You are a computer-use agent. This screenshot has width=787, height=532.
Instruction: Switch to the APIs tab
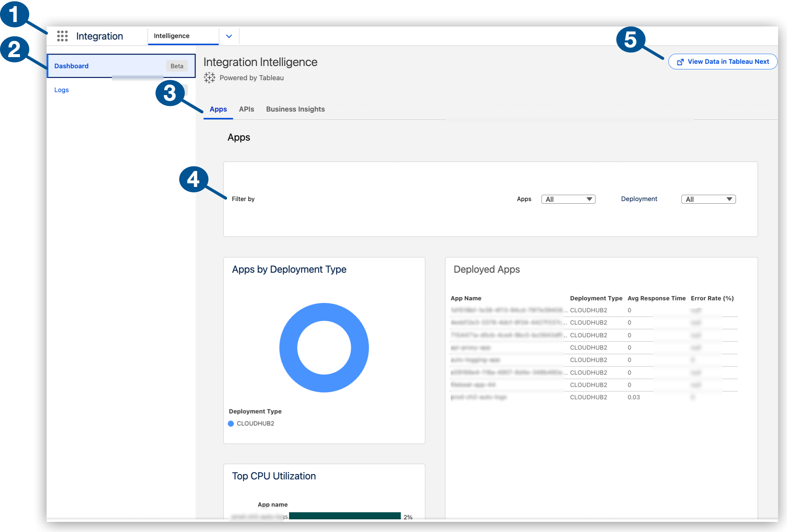[246, 109]
